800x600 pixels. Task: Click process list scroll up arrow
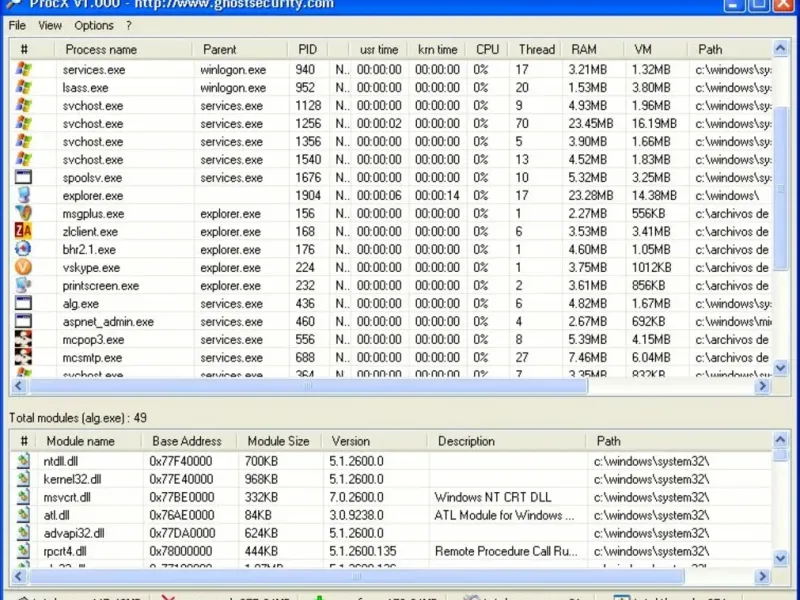(780, 48)
